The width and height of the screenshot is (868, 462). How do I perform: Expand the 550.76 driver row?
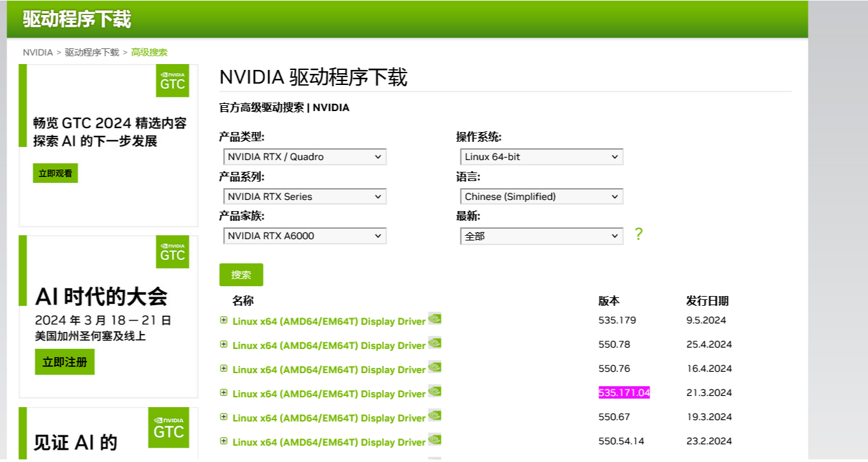click(x=224, y=369)
